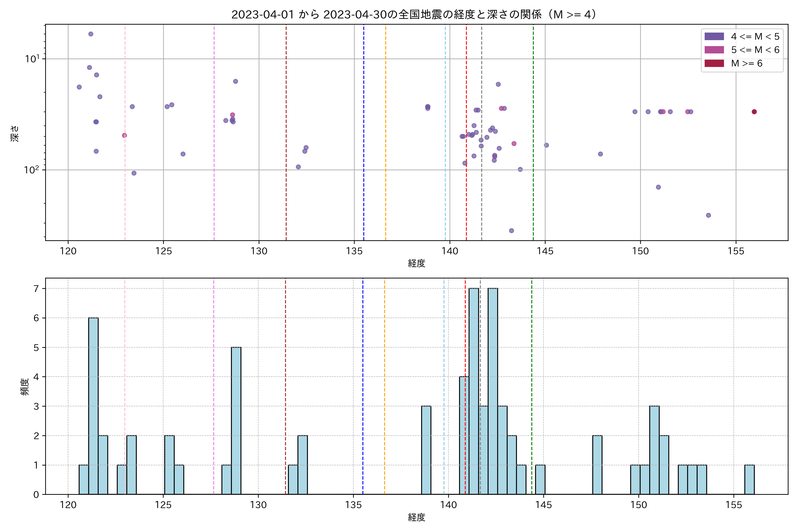Click the pink 5 <= M < 6 legend swatch
798x532 pixels.
[714, 50]
